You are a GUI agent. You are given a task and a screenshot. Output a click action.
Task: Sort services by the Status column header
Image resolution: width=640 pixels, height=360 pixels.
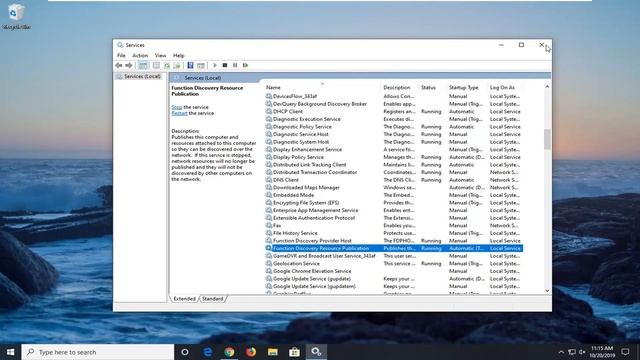tap(432, 87)
